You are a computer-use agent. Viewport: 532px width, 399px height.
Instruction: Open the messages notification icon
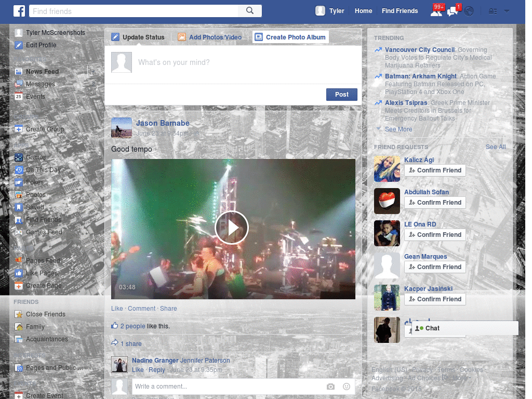453,11
